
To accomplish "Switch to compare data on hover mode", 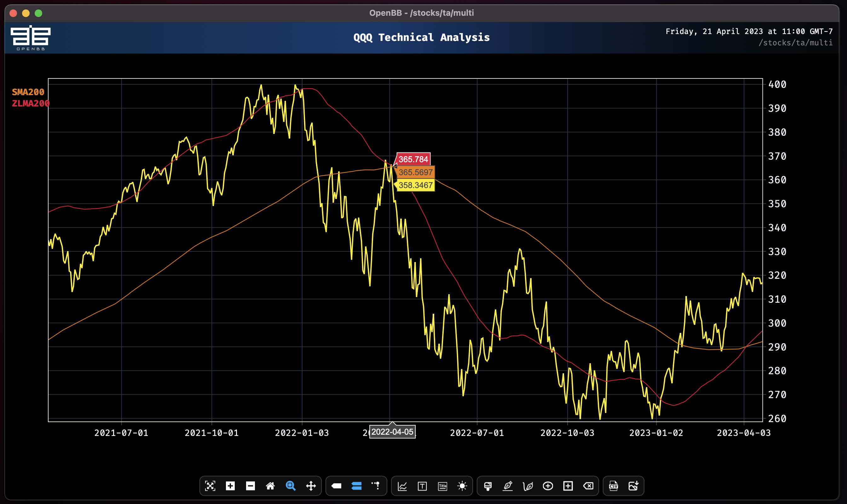I will point(356,486).
